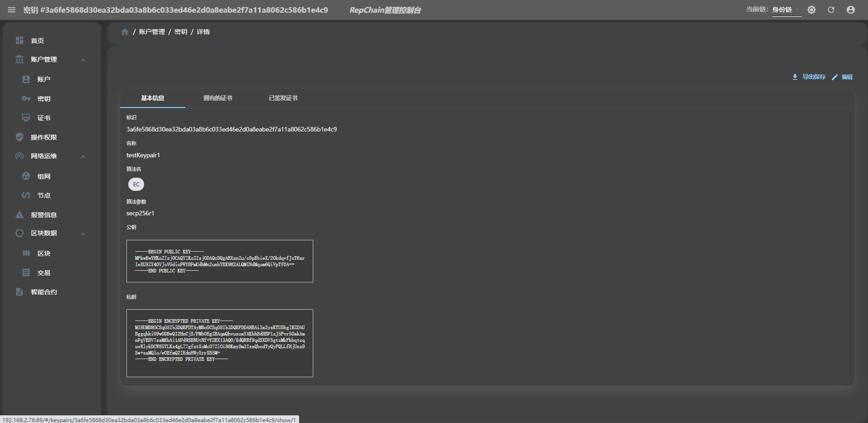Click 密钥 breadcrumb link
868x423 pixels.
click(181, 32)
